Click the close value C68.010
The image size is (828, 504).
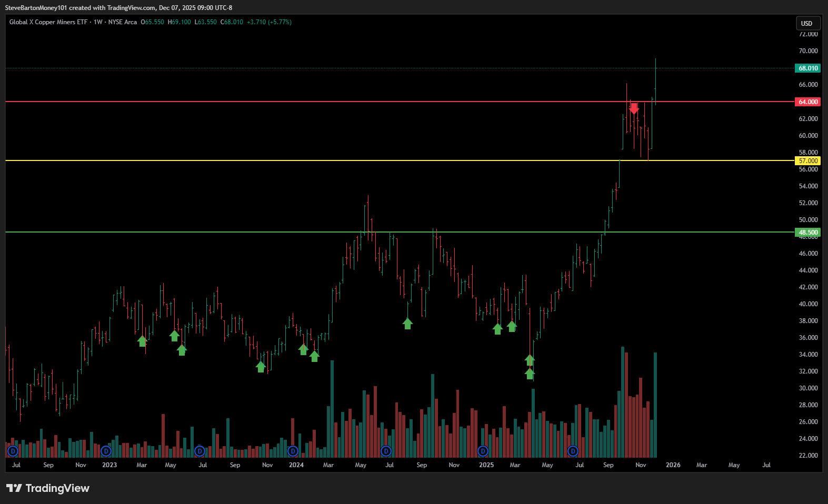click(x=232, y=22)
